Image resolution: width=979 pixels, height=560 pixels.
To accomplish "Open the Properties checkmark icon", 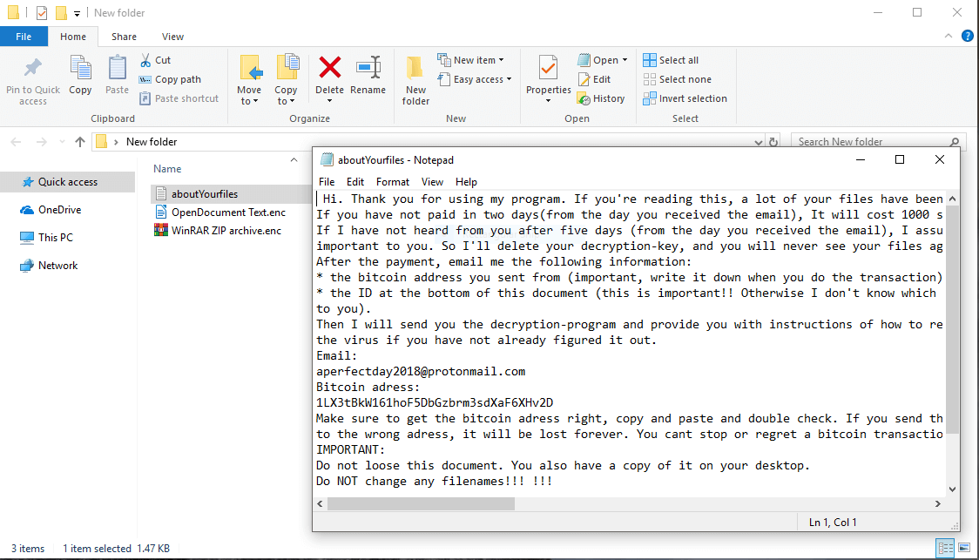I will [548, 67].
